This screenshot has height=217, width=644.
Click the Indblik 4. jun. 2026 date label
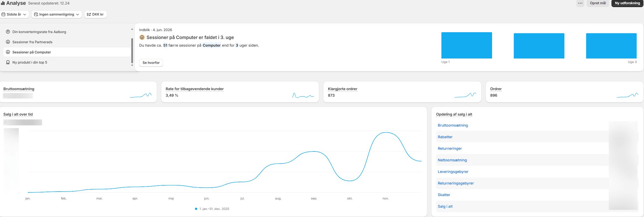155,30
